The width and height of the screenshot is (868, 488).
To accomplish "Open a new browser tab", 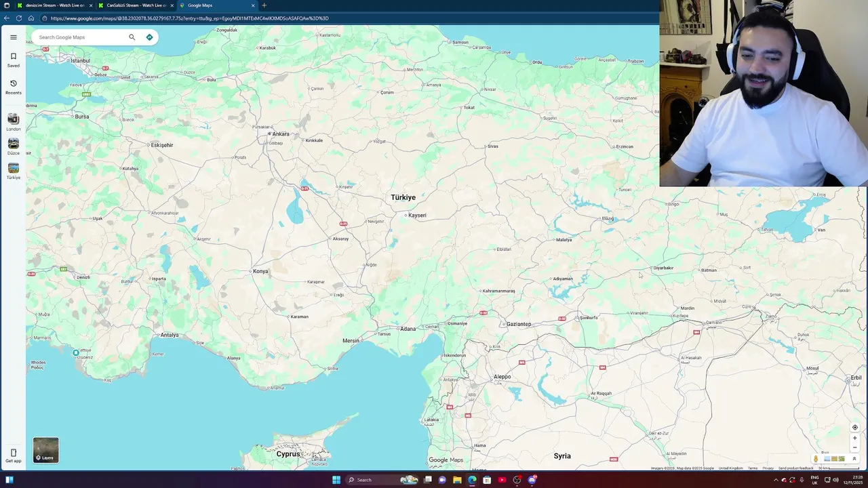I will pyautogui.click(x=264, y=5).
